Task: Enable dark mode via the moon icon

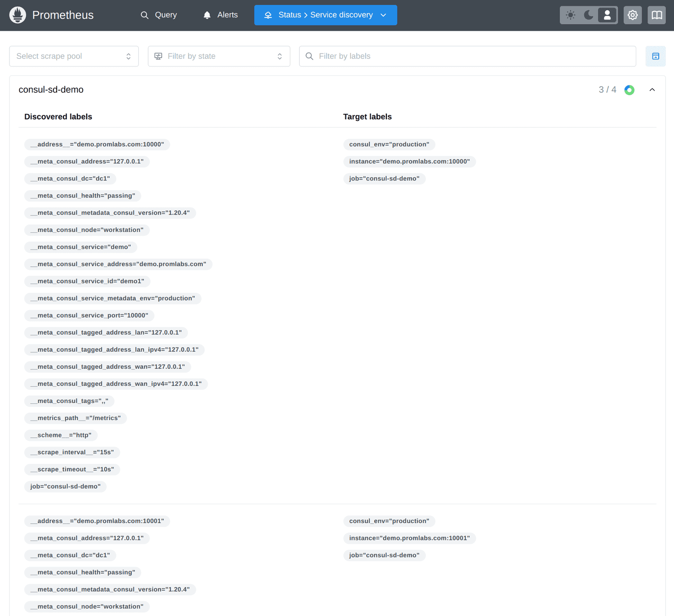Action: 589,15
